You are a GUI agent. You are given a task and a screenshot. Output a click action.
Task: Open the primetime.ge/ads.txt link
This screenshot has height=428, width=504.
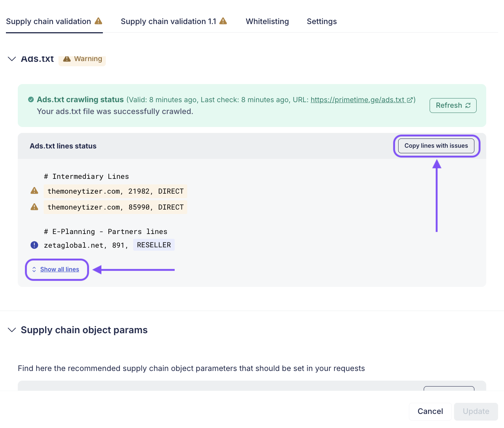point(357,100)
